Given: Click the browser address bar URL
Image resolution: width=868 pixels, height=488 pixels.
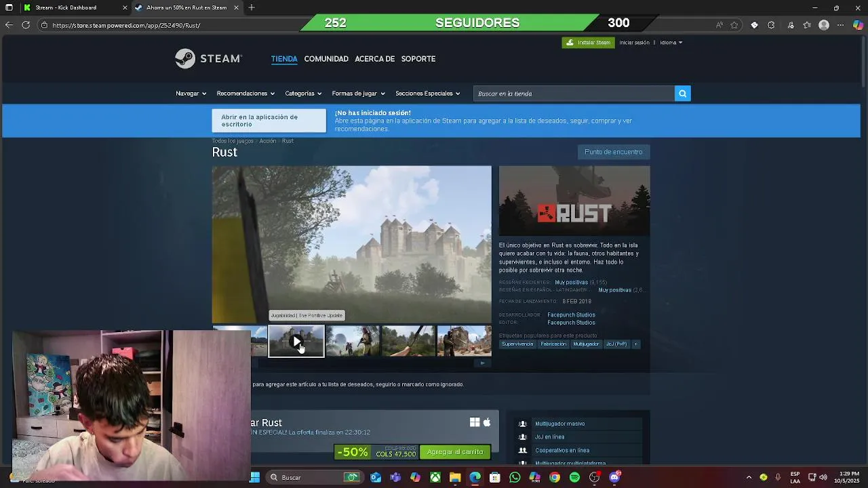Looking at the screenshot, I should click(x=126, y=25).
